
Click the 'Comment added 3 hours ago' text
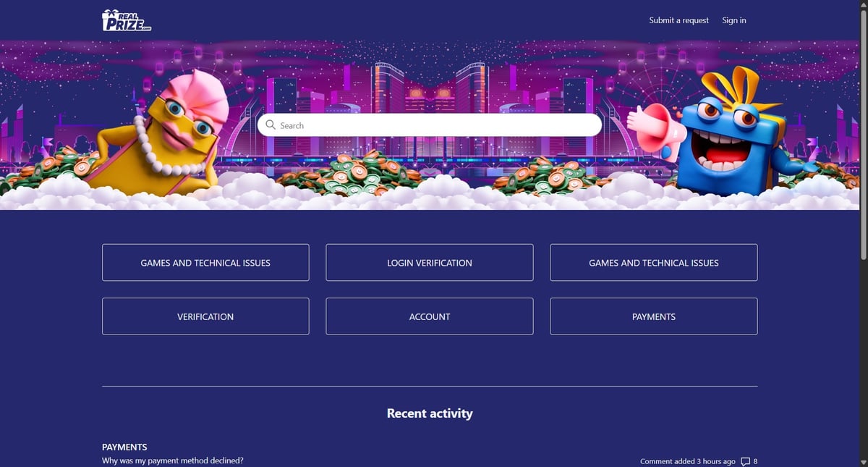click(x=688, y=461)
